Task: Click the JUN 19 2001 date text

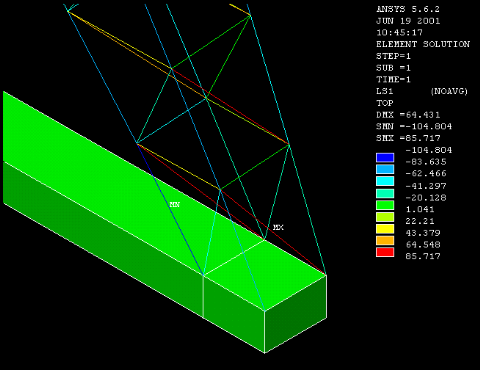Action: click(408, 21)
